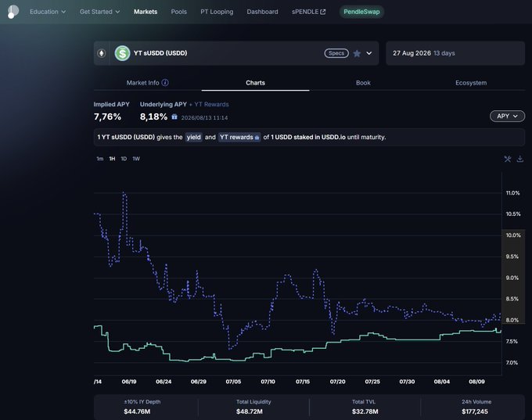Screen dimensions: 532x420
Task: Set chart interval to 1m
Action: click(x=100, y=159)
